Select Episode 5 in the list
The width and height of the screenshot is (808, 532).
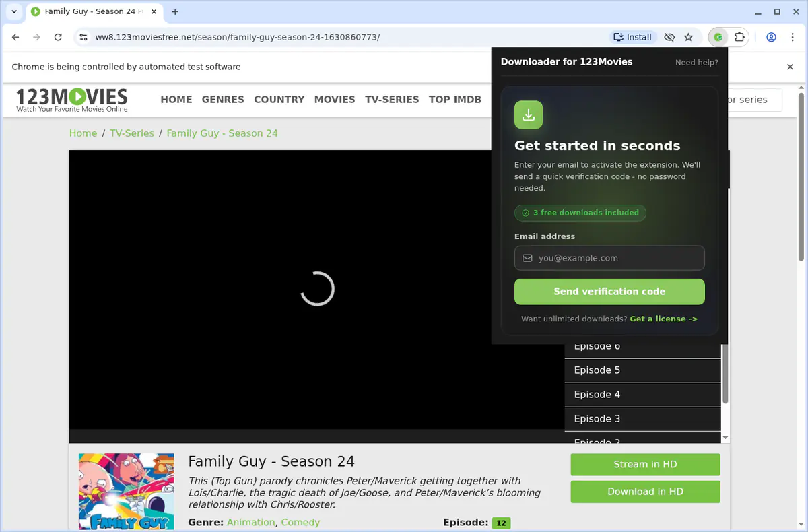click(x=642, y=370)
